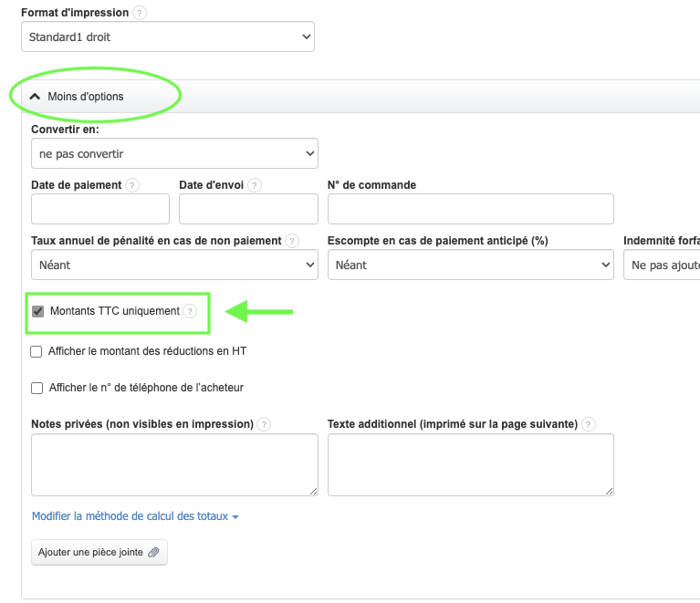Click help icon next to Date d'envoi

pos(255,185)
